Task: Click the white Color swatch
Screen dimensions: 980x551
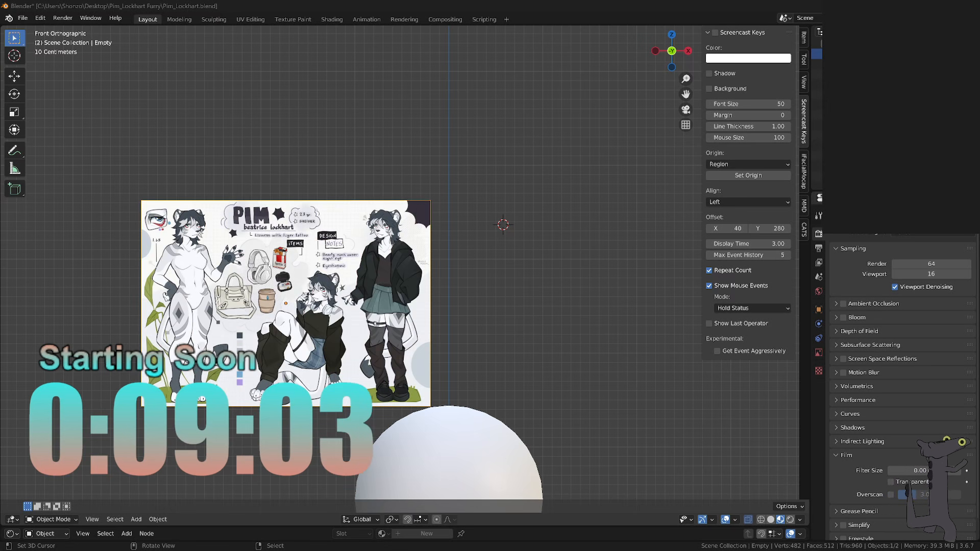Action: point(748,58)
